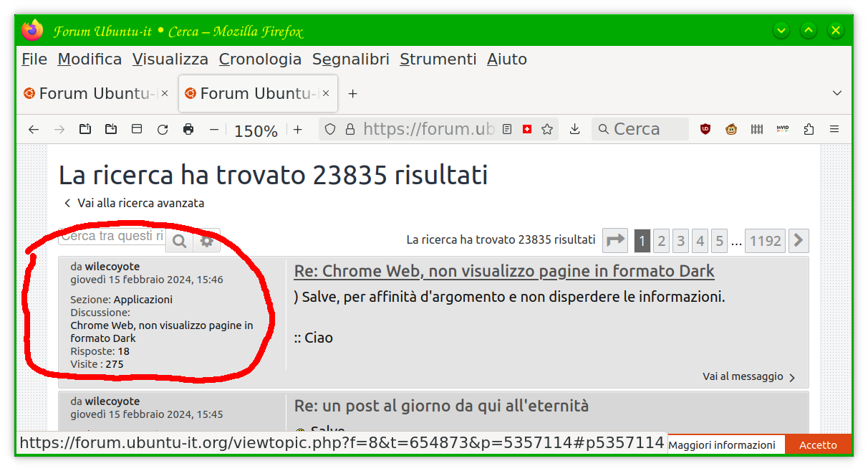Open the monkey face extension icon
Viewport: 868px width, 471px height.
731,130
